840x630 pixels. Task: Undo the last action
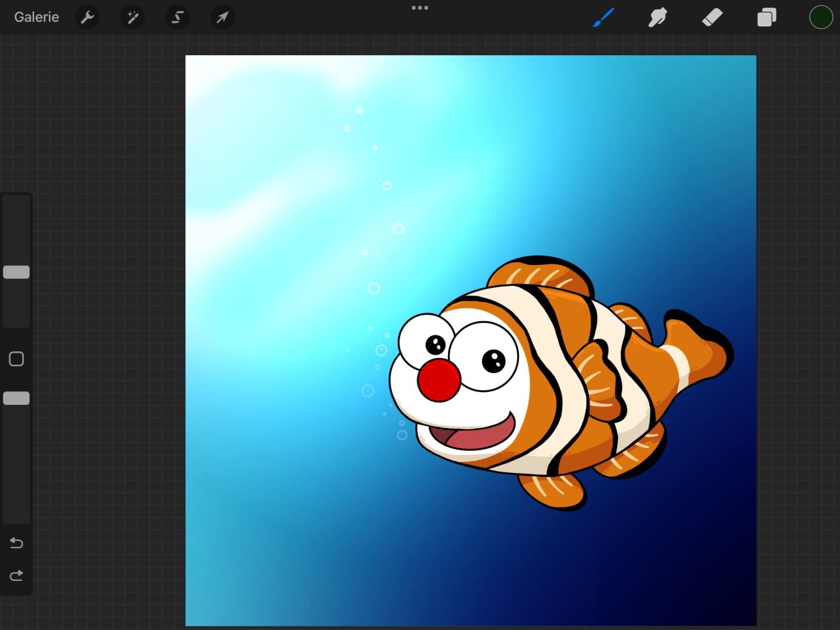click(16, 543)
